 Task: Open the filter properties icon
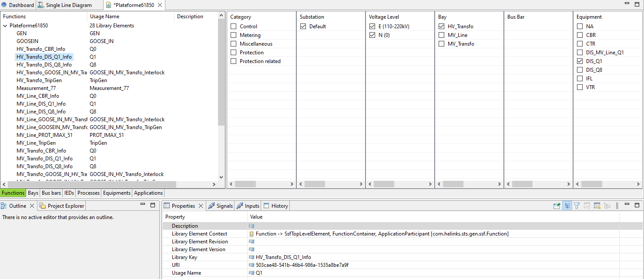click(577, 206)
